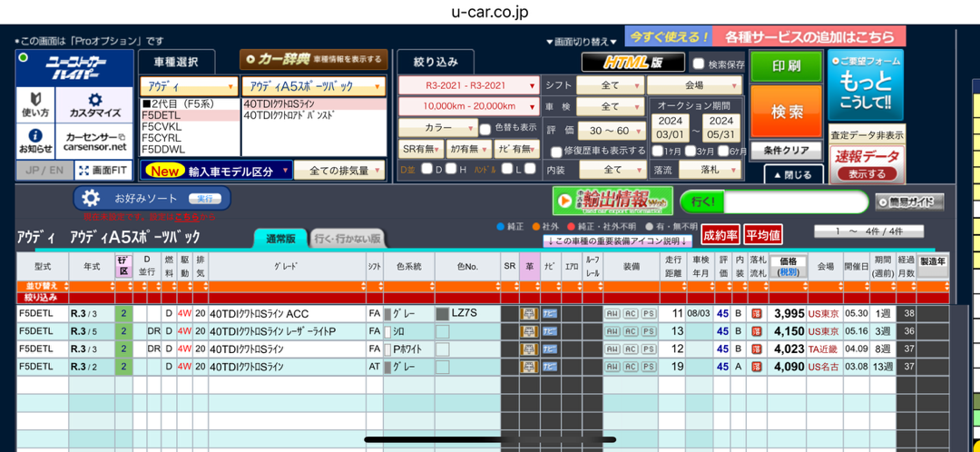Open the カラー dropdown
The image size is (980, 452).
(438, 128)
